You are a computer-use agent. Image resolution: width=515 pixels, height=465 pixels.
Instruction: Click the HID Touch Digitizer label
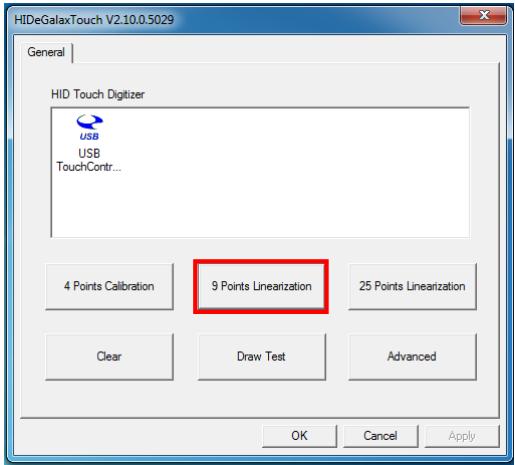(x=98, y=94)
